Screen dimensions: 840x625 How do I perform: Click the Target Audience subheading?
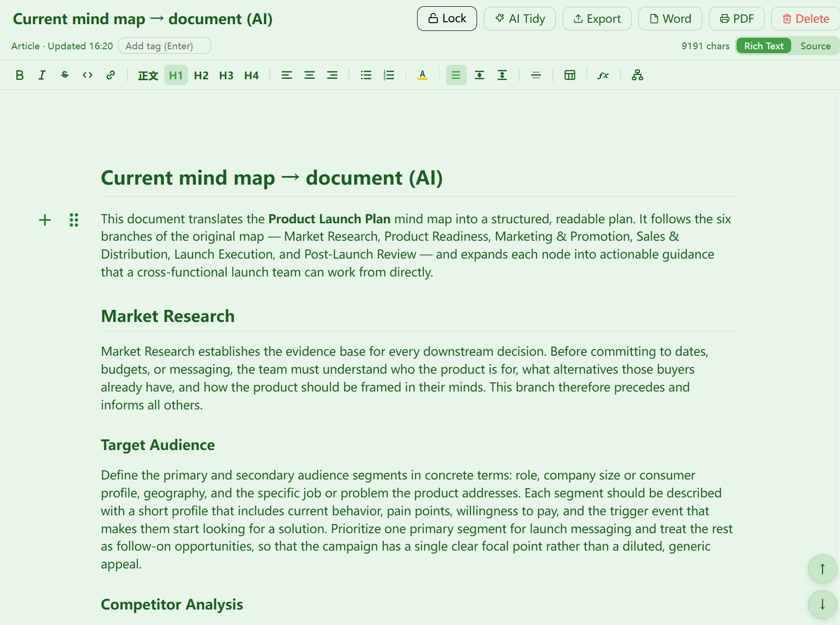[x=158, y=445]
